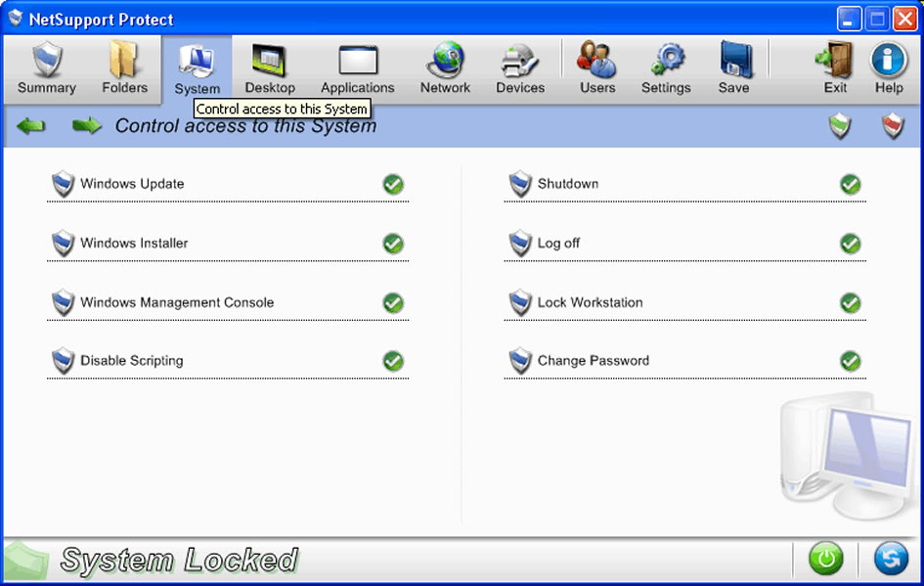The image size is (924, 586).
Task: Click the shield icon beside Change Password
Action: point(520,361)
